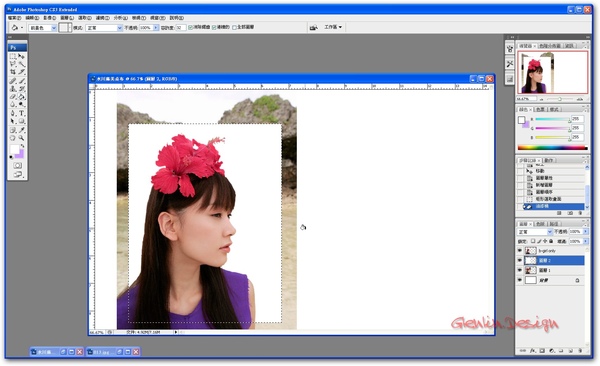Open the 圖層 Layer menu
Screen dimensions: 600x366
point(67,18)
